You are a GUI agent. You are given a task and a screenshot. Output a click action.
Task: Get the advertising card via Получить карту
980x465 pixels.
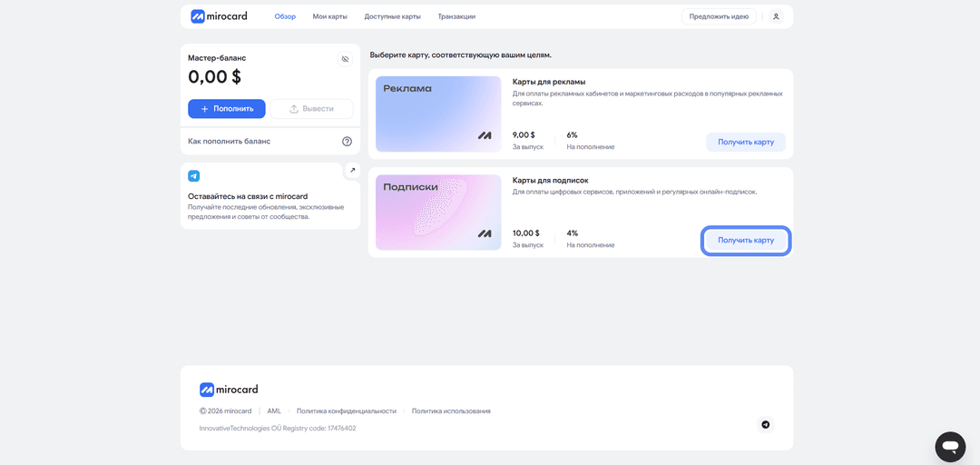(x=746, y=142)
